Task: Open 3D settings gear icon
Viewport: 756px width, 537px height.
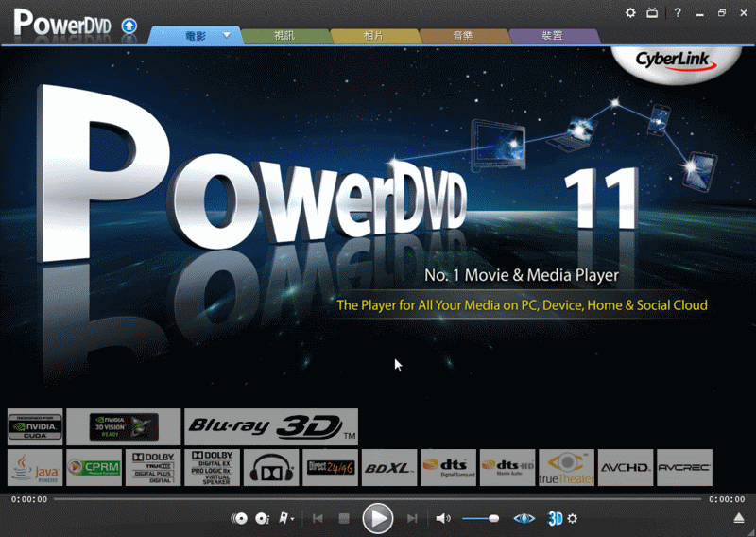Action: (573, 519)
